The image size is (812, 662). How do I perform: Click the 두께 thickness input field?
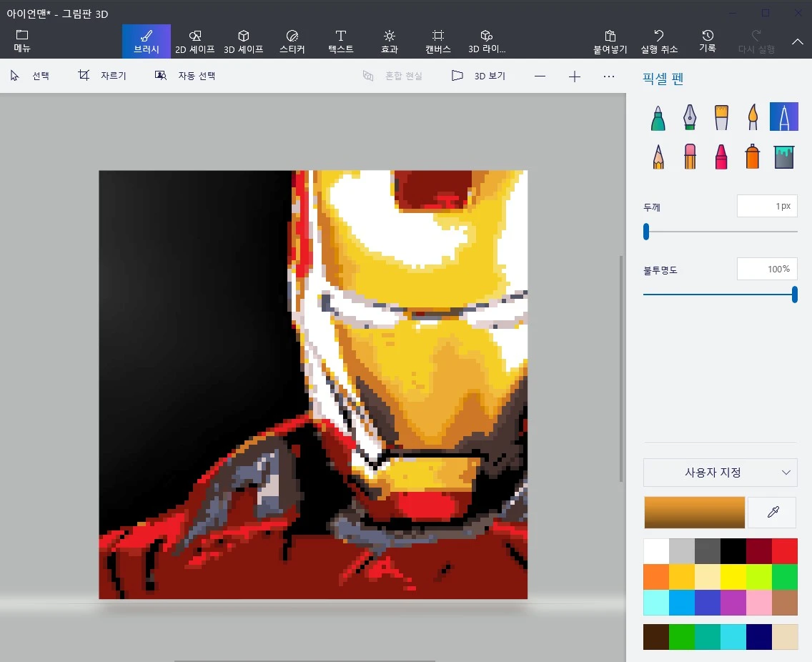tap(767, 206)
